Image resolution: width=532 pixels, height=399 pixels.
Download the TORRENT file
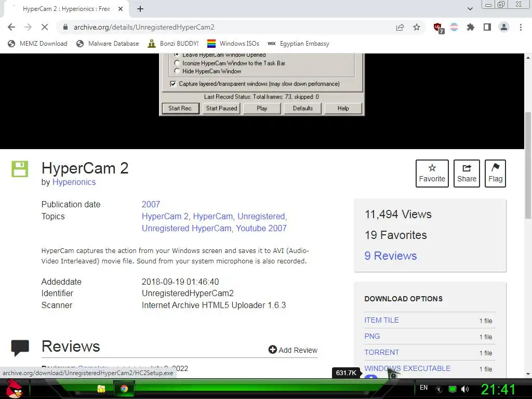coord(382,352)
